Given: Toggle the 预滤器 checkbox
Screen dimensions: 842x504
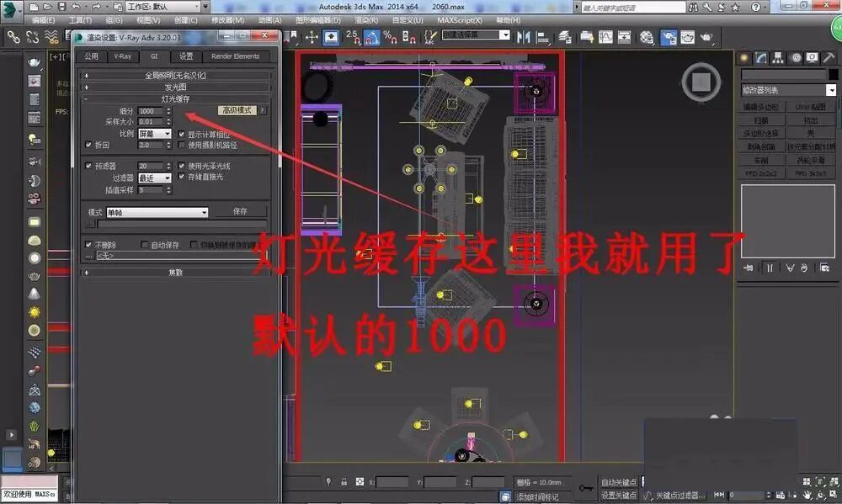Looking at the screenshot, I should [x=88, y=166].
